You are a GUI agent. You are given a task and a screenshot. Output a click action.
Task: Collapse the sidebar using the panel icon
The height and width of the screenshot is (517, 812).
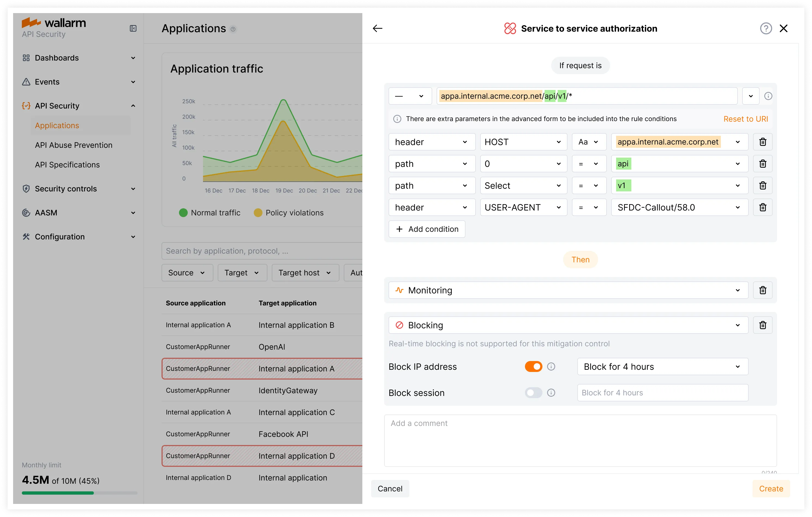coord(133,28)
